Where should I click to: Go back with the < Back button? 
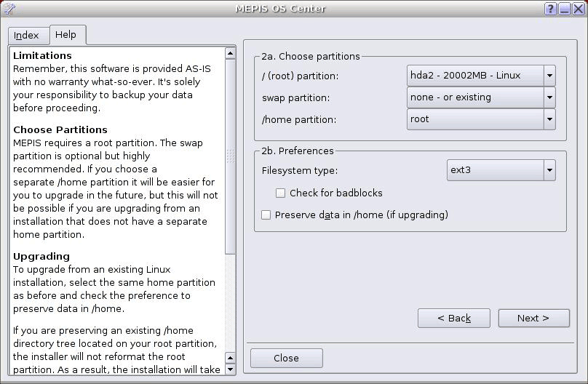pos(454,319)
